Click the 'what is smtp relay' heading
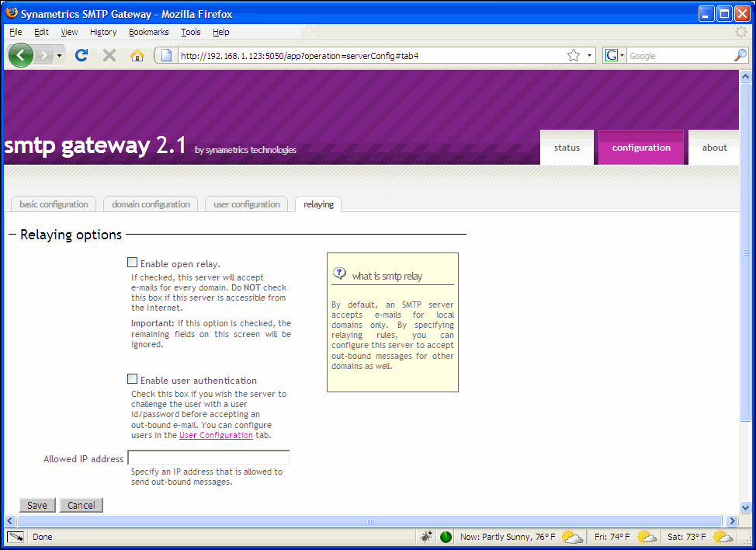Screen dimensions: 756x550 pyautogui.click(x=387, y=276)
